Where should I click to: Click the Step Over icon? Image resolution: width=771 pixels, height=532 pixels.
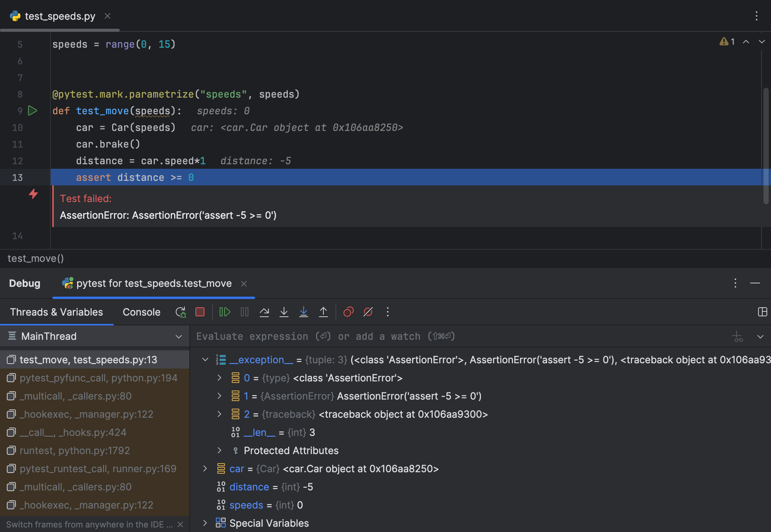click(264, 312)
